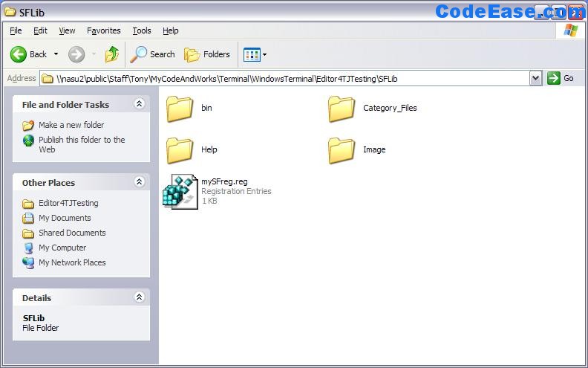Select the Image folder icon
This screenshot has width=588, height=368.
point(342,150)
